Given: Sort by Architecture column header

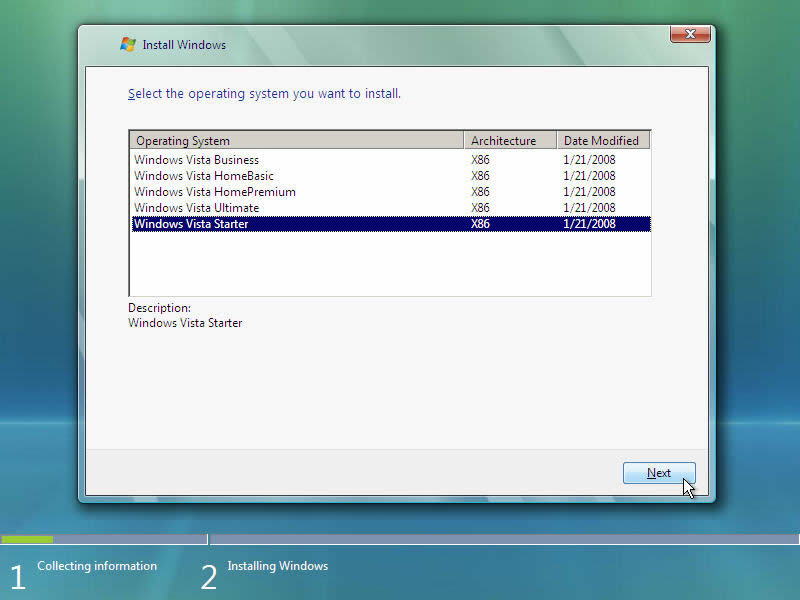Looking at the screenshot, I should click(510, 140).
